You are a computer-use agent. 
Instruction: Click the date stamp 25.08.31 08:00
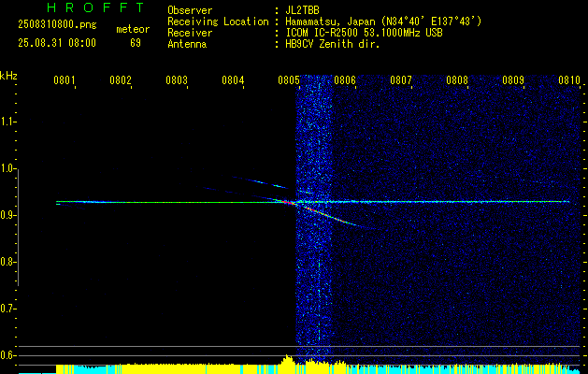[57, 43]
